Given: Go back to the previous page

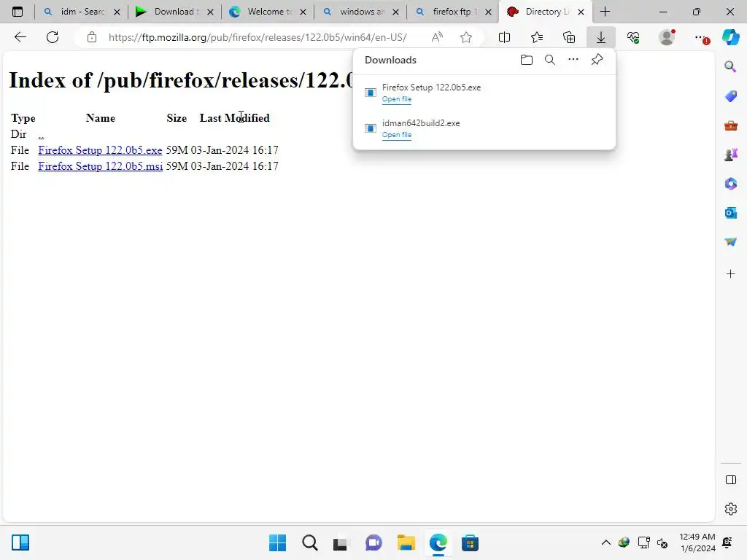Looking at the screenshot, I should point(20,37).
